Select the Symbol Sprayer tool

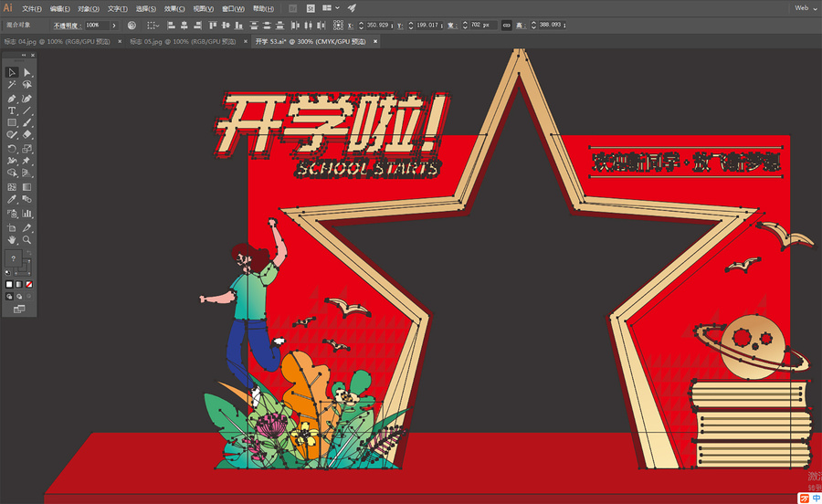12,214
